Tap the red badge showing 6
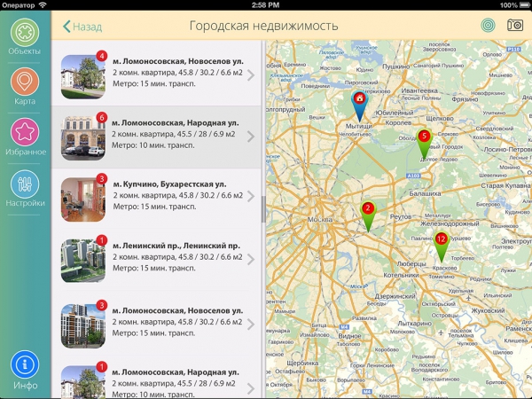The image size is (532, 399). [102, 117]
